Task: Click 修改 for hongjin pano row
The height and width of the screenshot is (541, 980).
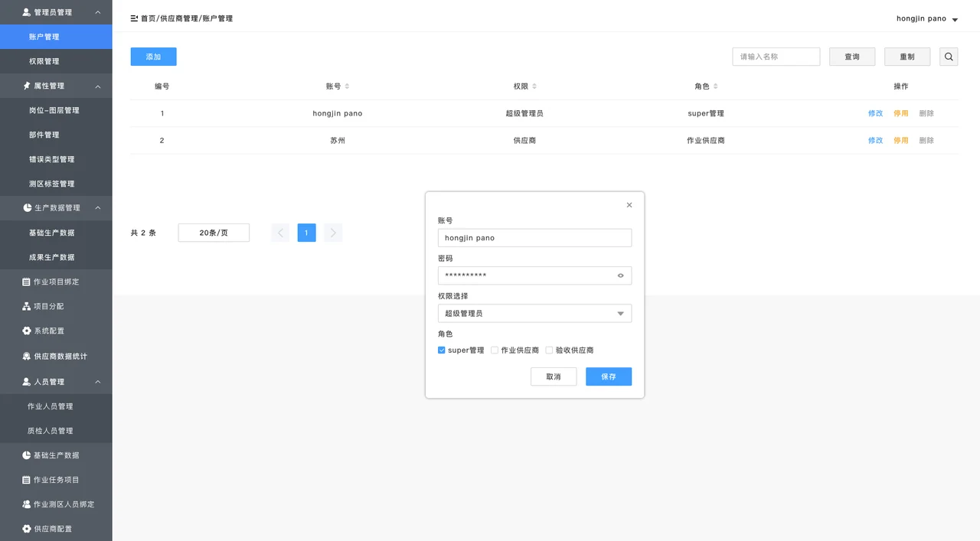Action: 875,113
